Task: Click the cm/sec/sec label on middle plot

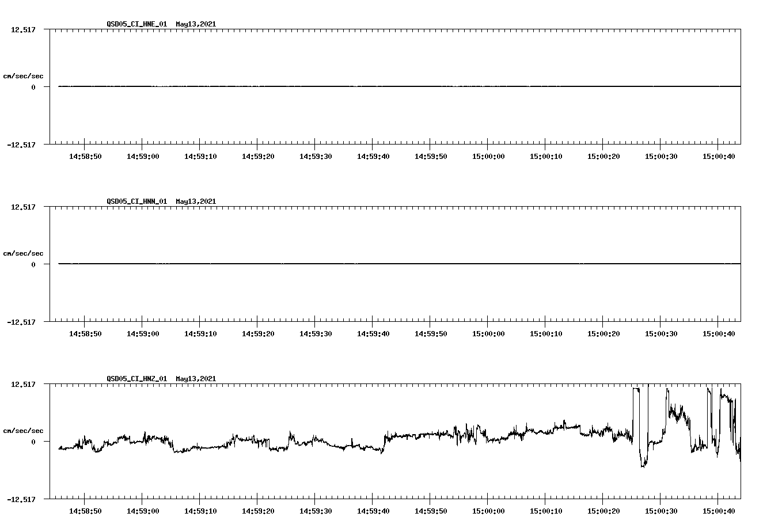Action: point(24,253)
